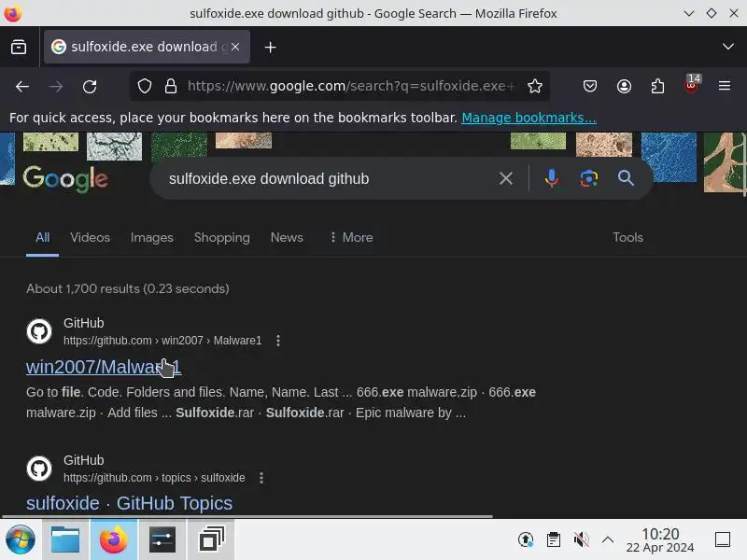The height and width of the screenshot is (560, 747).
Task: Click GitHub favicon of Malware1 result
Action: tap(39, 331)
